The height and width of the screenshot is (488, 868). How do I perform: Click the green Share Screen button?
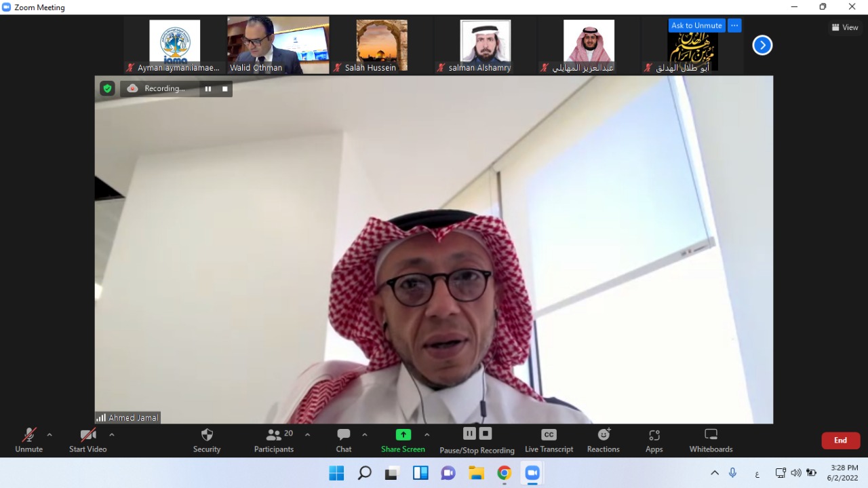[x=403, y=440]
